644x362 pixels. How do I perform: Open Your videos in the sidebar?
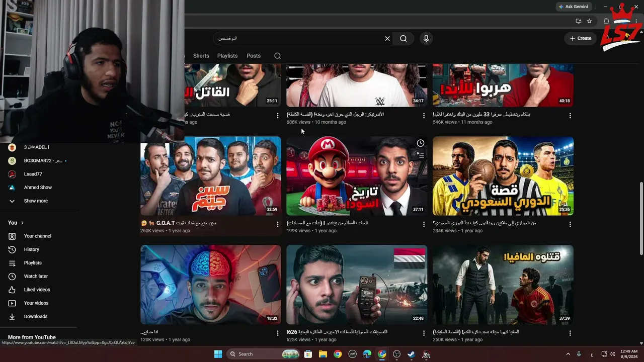click(x=36, y=303)
